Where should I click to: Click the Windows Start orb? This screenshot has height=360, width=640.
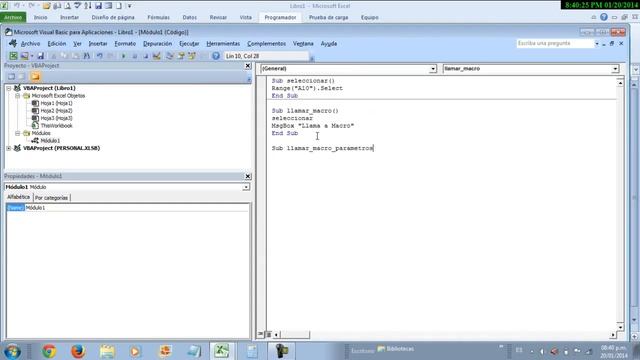tap(13, 351)
